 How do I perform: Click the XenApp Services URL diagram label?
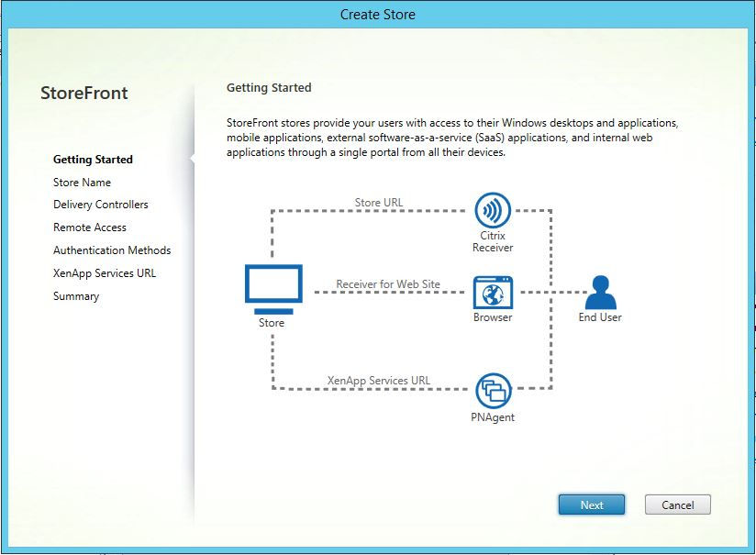[379, 381]
